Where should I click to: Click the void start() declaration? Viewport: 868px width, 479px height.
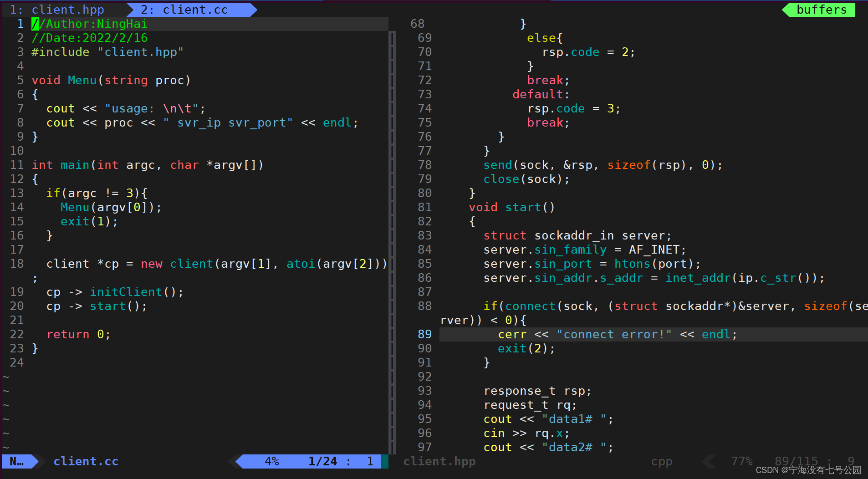point(512,207)
